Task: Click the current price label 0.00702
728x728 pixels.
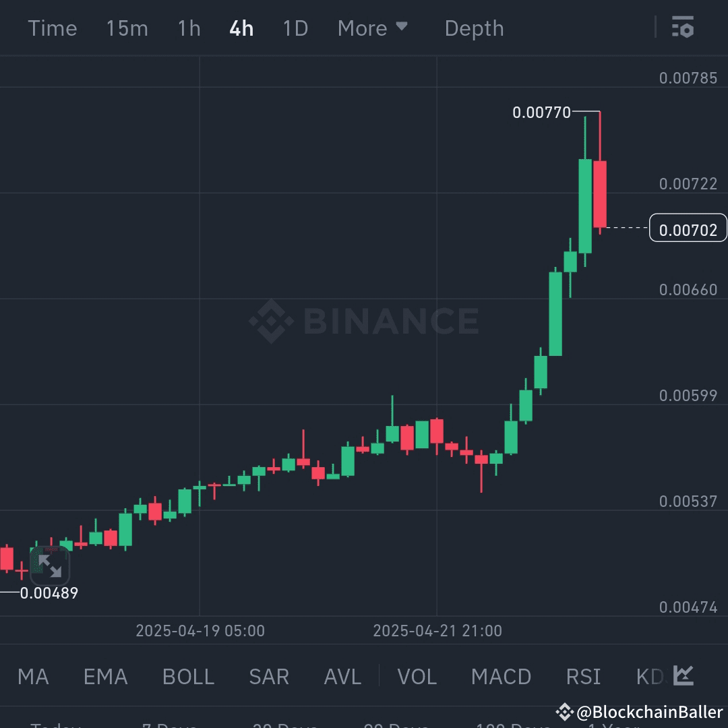Action: pos(688,228)
